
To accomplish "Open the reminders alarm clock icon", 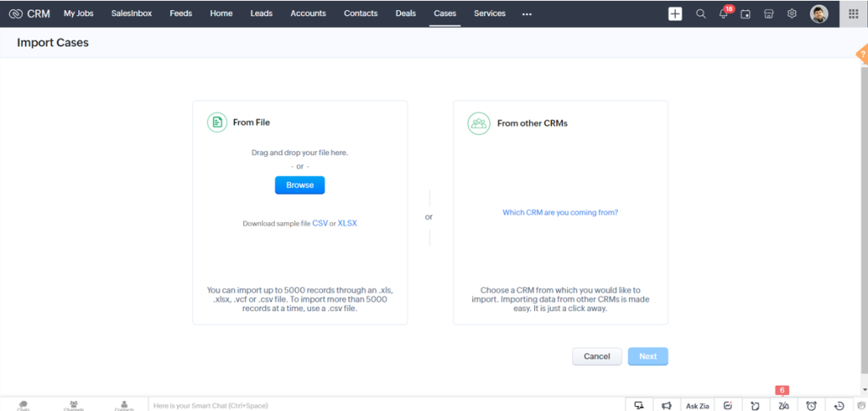I will (811, 405).
